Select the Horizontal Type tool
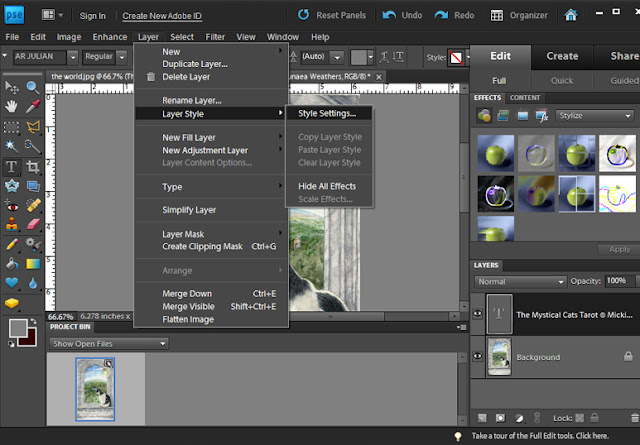Screen dimensions: 640x445 point(11,166)
